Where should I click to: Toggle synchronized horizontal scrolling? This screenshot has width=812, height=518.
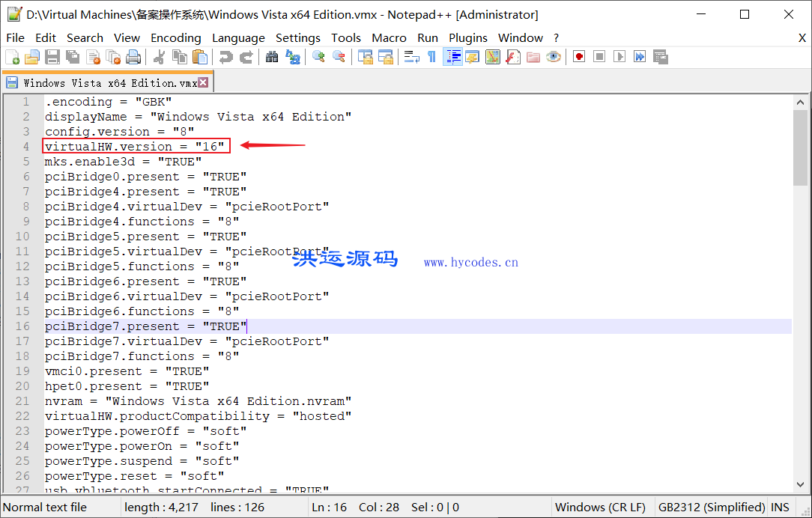coord(385,57)
